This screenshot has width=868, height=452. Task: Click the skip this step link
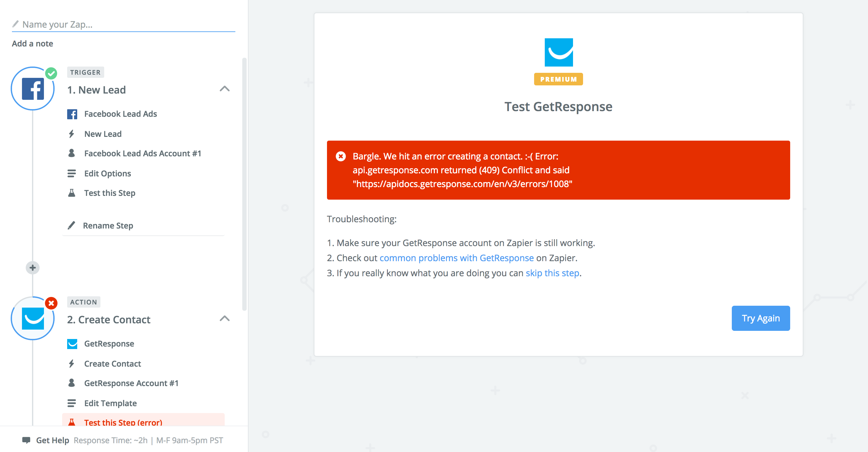[552, 273]
